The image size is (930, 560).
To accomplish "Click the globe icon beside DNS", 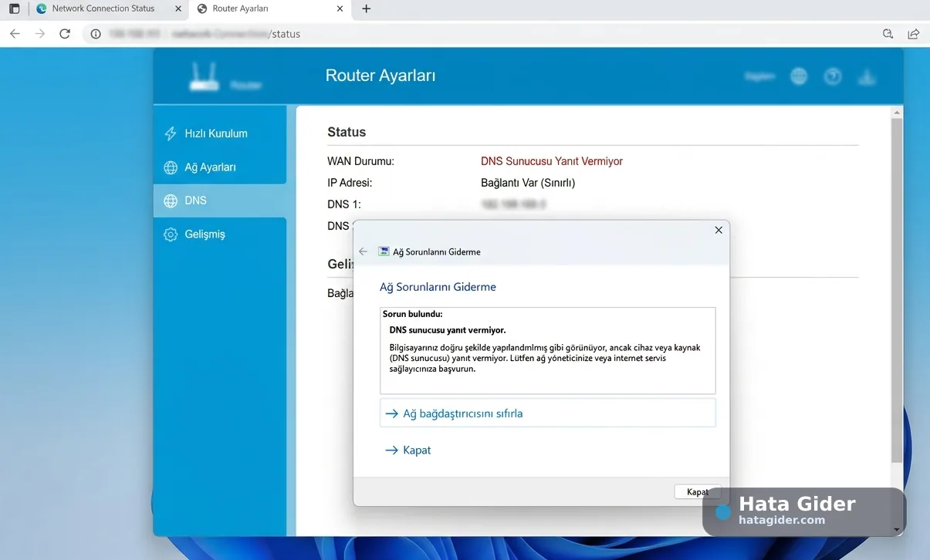I will (171, 201).
